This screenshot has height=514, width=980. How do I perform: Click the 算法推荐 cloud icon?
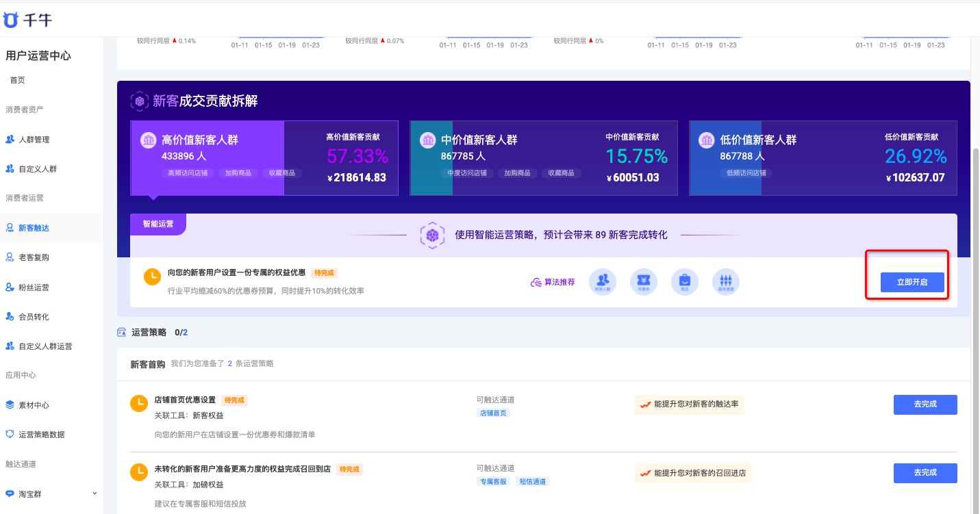pyautogui.click(x=536, y=282)
